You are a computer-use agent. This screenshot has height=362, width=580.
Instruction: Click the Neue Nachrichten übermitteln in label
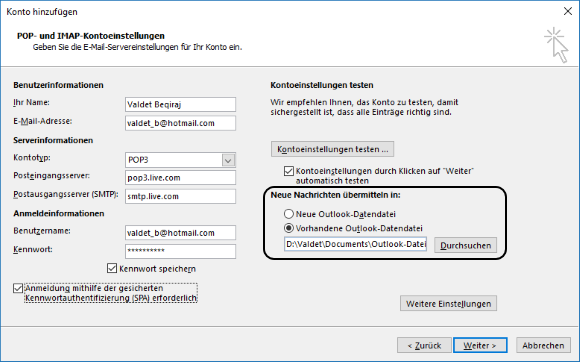click(335, 195)
